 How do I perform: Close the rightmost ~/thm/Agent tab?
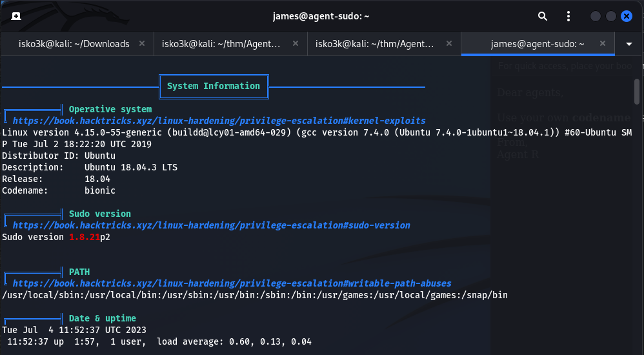point(449,44)
